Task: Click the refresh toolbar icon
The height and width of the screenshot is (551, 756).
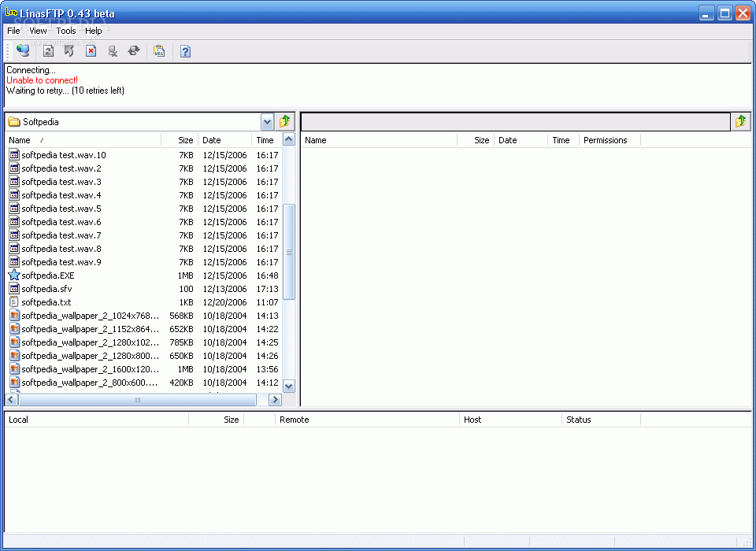Action: coord(48,51)
